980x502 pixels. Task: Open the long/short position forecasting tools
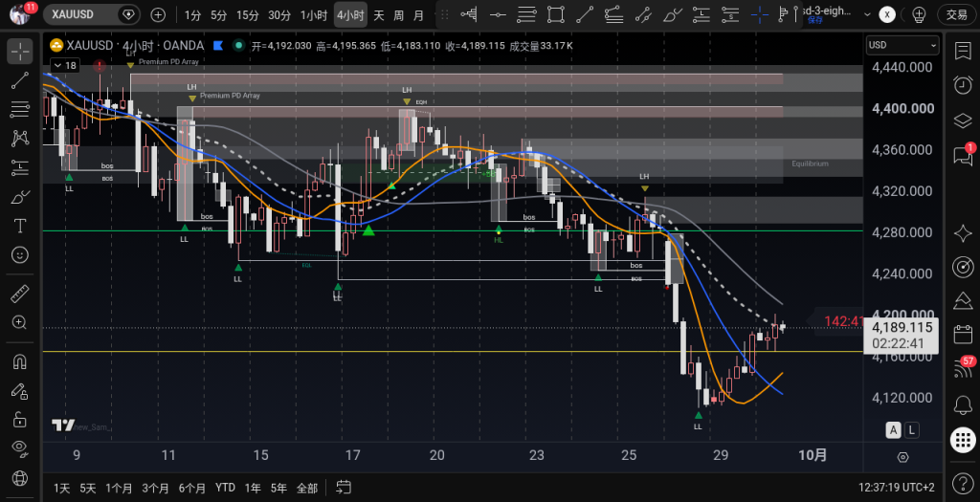pos(20,167)
